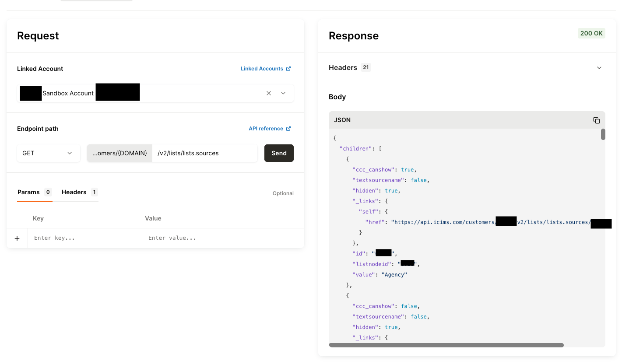Click the Enter value input field
This screenshot has width=622, height=364.
[222, 238]
